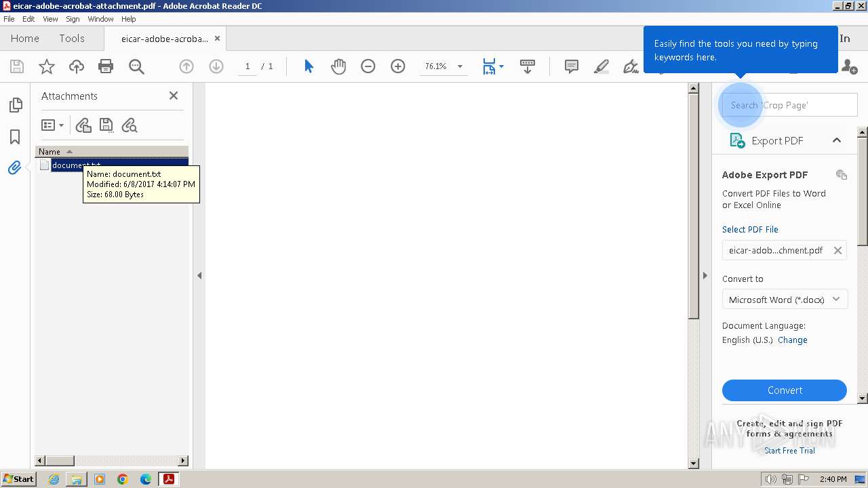This screenshot has width=868, height=488.
Task: Open file in native application icon
Action: point(83,125)
